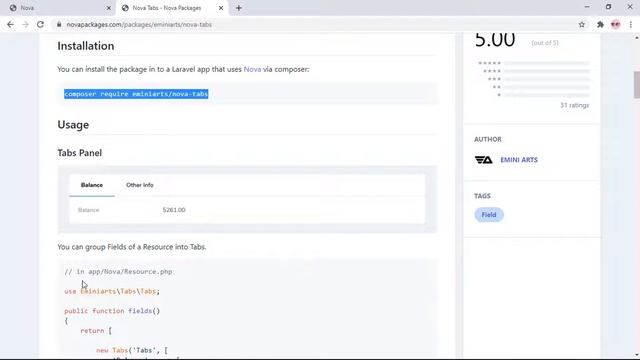The height and width of the screenshot is (360, 640).
Task: Click the browser forward arrow
Action: click(25, 24)
